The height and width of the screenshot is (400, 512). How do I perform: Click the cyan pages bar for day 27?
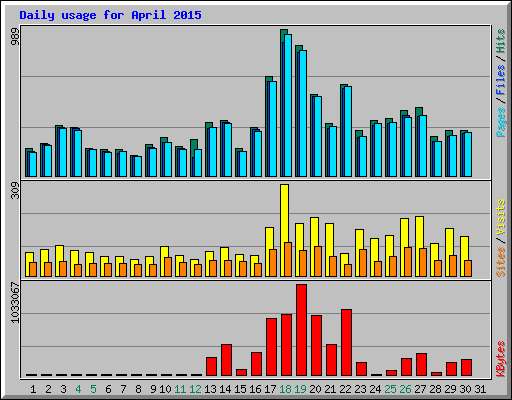(x=423, y=146)
